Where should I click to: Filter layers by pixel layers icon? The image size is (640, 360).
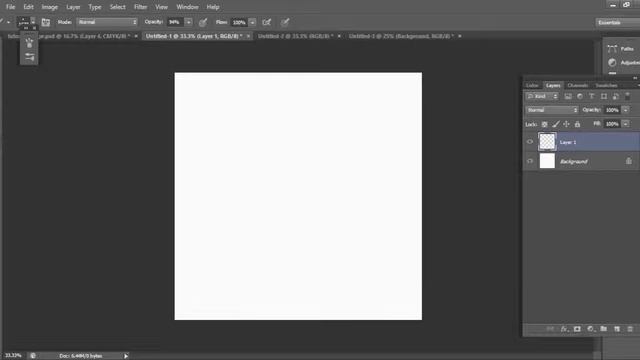pyautogui.click(x=568, y=96)
